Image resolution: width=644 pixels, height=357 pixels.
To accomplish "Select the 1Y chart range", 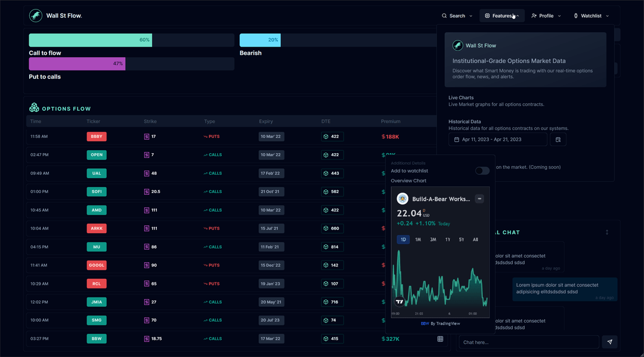I will click(x=448, y=240).
